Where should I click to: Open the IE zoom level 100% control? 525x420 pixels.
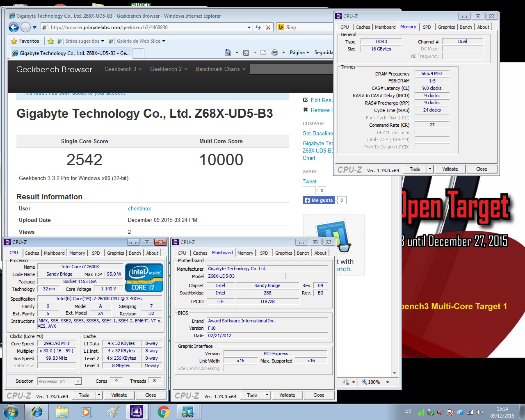click(376, 382)
